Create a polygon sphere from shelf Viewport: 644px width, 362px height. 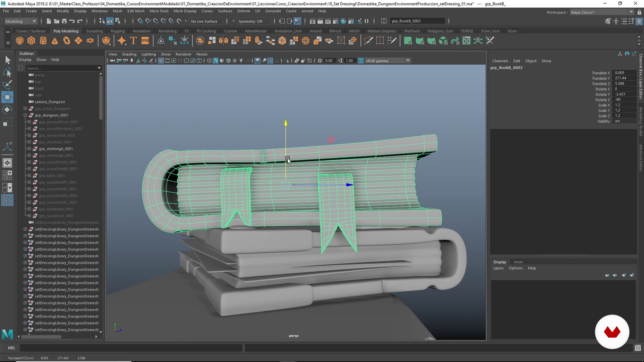(x=20, y=40)
